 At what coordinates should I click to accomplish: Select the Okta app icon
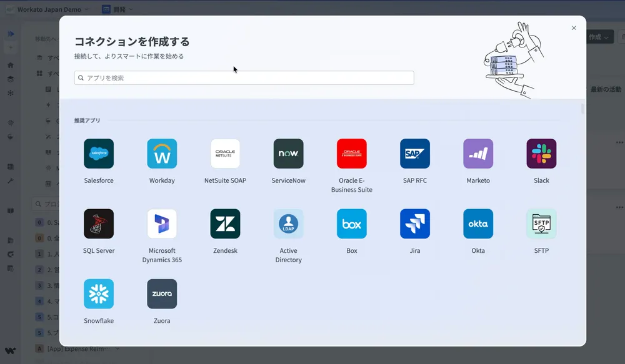tap(478, 224)
